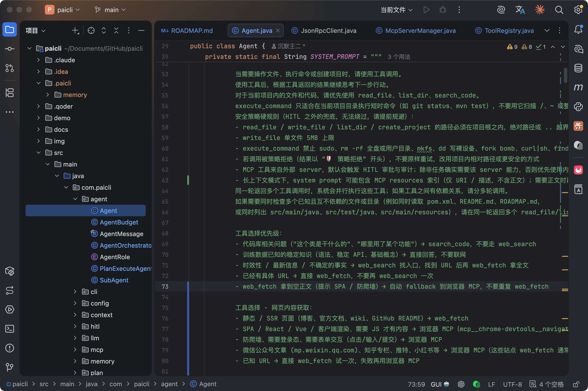588x391 pixels.
Task: Toggle read-only lock icon in status bar
Action: tap(576, 384)
